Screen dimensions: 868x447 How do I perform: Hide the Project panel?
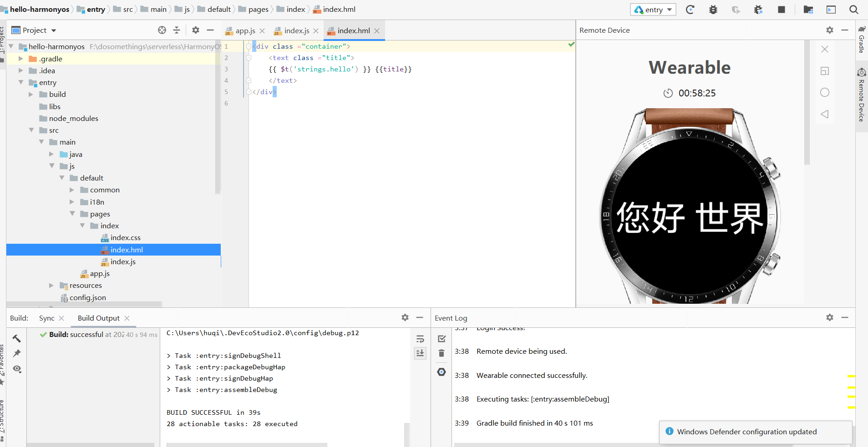210,30
